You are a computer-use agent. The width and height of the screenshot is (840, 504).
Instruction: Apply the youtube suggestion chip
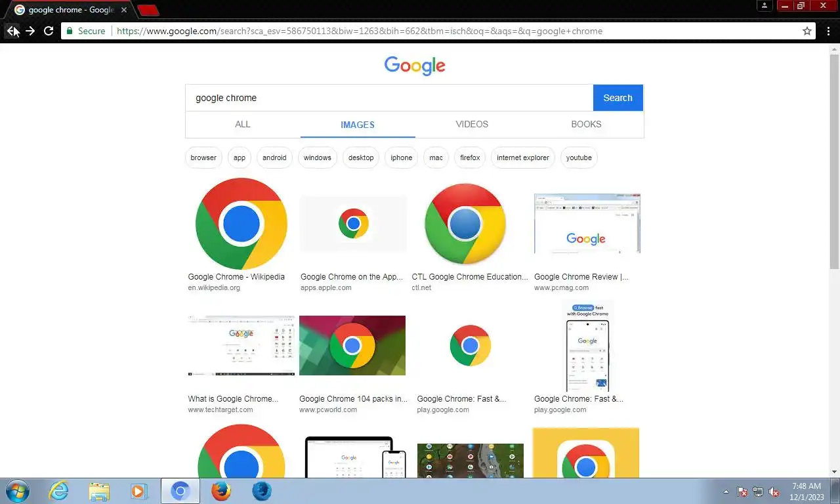pyautogui.click(x=579, y=157)
